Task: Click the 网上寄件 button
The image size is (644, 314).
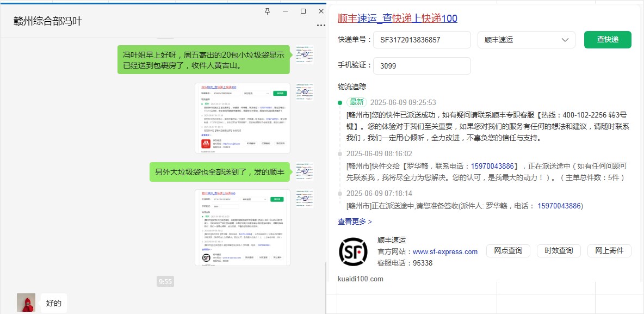Action: (609, 251)
